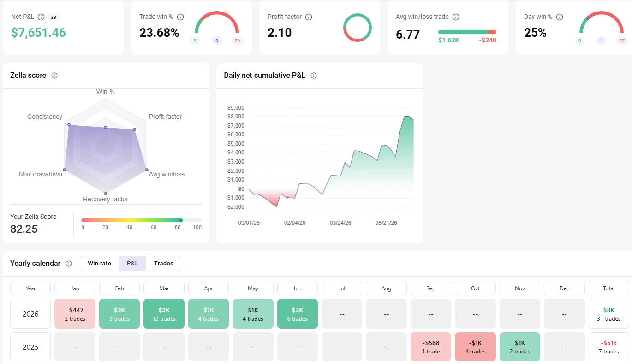Select the 2026 year row label
Viewport: 632px width, 364px height.
click(30, 314)
